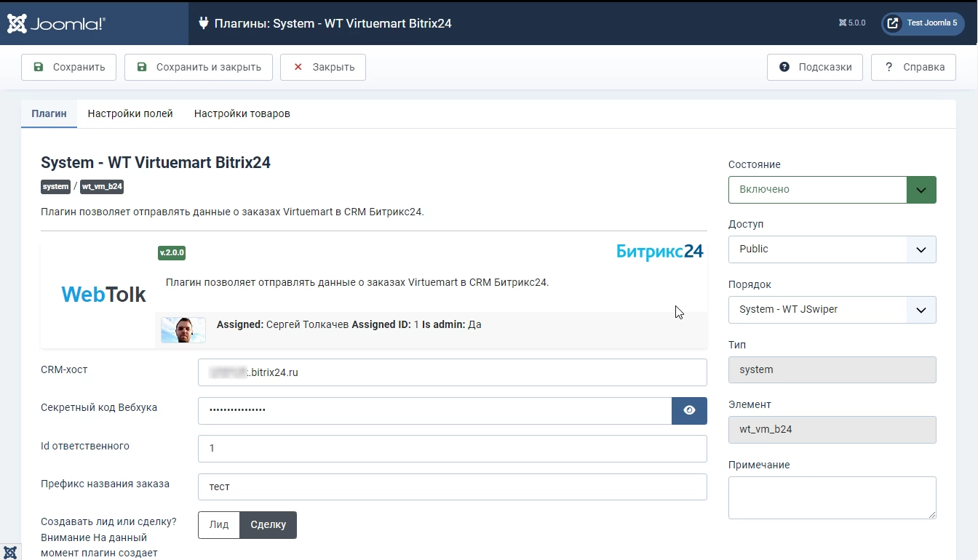This screenshot has height=560, width=978.
Task: Select the Сделку option
Action: [268, 525]
